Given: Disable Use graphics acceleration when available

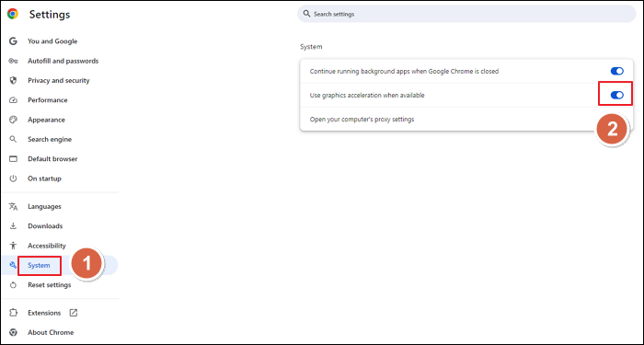Looking at the screenshot, I should pos(617,96).
